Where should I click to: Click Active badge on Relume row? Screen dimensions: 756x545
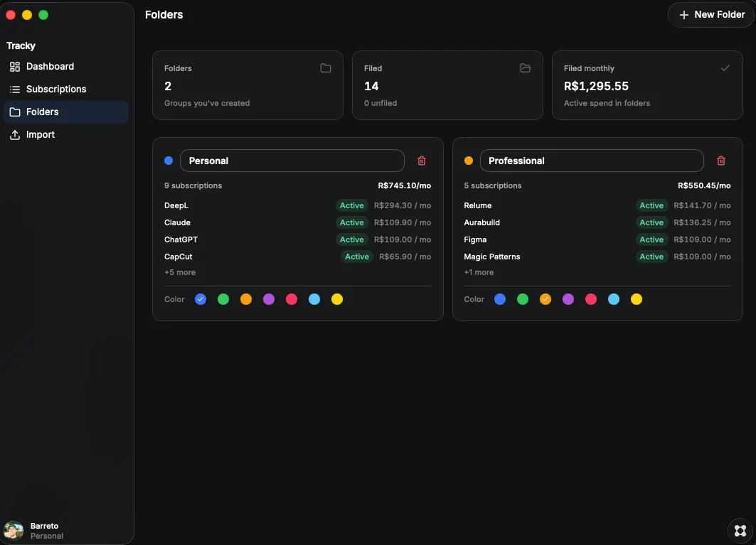651,205
